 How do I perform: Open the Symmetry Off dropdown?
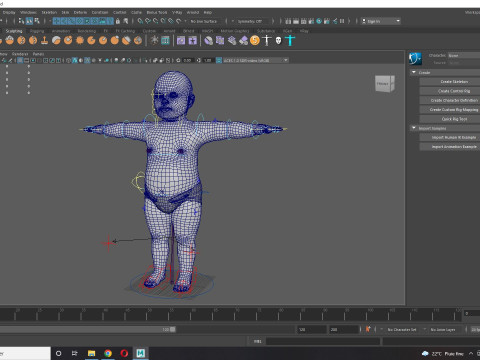tap(252, 21)
